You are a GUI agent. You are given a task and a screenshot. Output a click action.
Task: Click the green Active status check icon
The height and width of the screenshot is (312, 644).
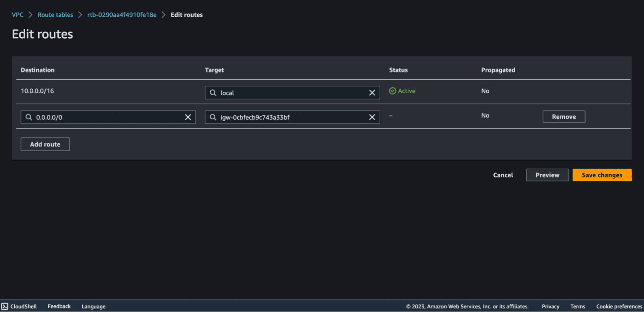[392, 91]
